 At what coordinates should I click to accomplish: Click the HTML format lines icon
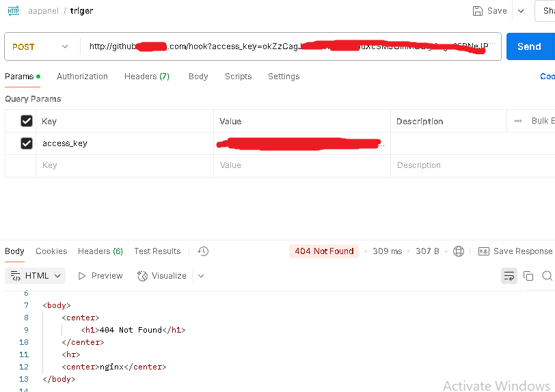click(15, 276)
